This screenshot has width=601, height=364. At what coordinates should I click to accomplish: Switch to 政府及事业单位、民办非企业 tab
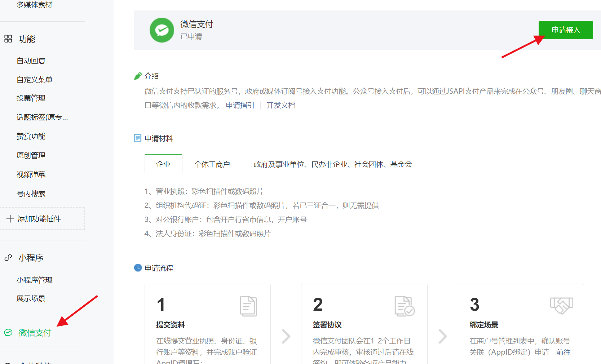pyautogui.click(x=333, y=164)
